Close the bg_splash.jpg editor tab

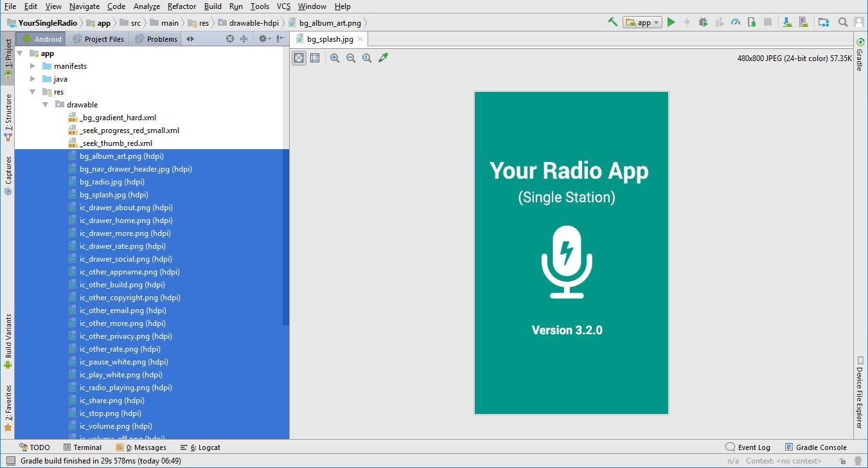click(x=360, y=39)
